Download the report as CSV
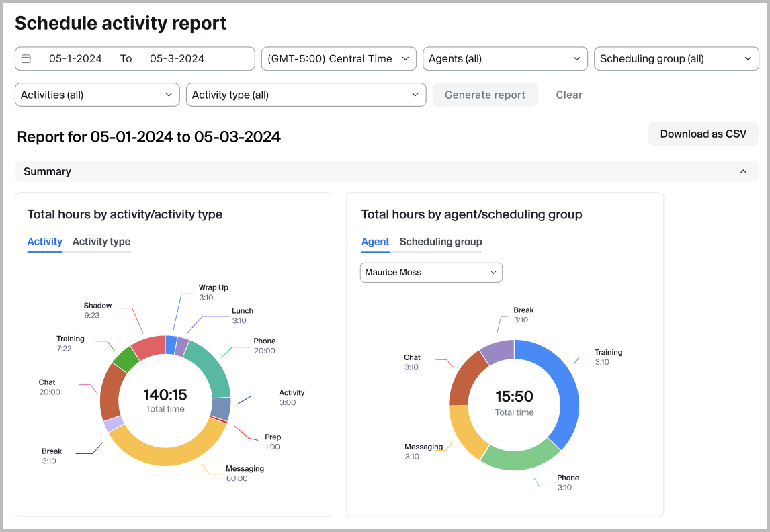 coord(703,134)
